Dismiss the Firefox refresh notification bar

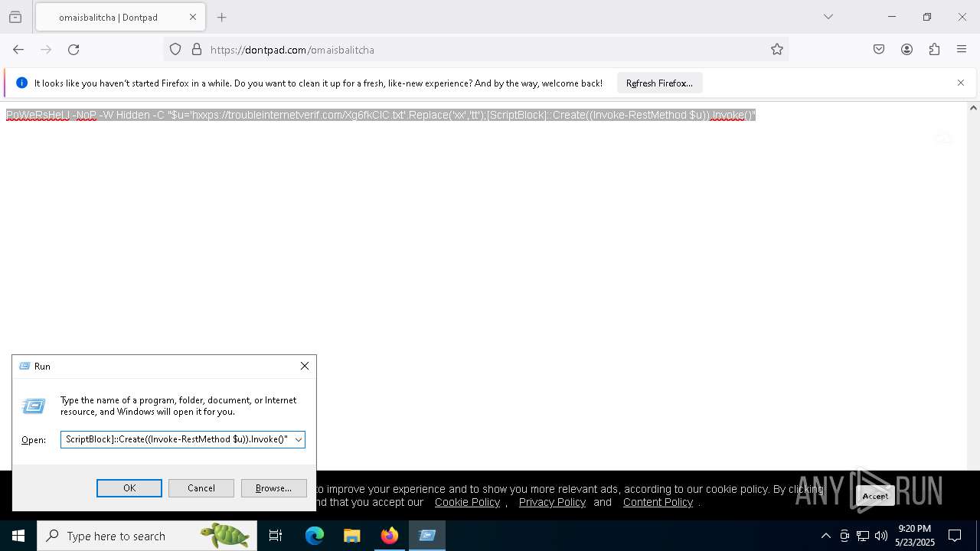(961, 83)
